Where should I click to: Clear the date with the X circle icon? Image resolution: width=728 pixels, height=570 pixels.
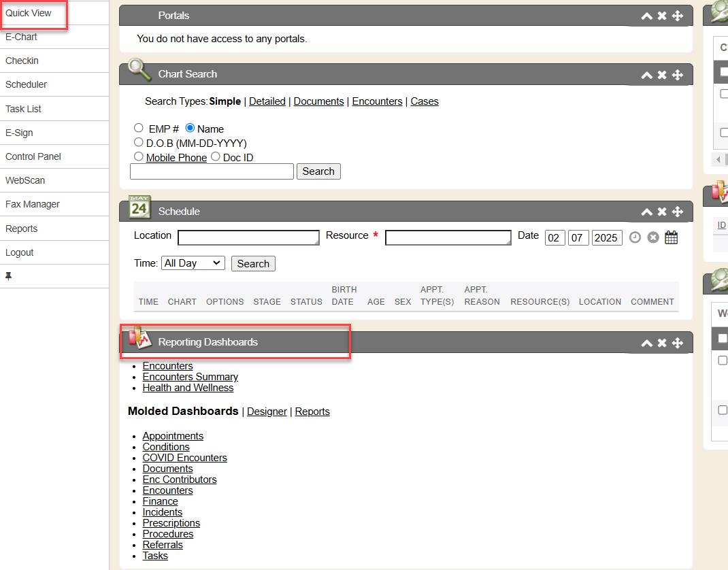(652, 237)
